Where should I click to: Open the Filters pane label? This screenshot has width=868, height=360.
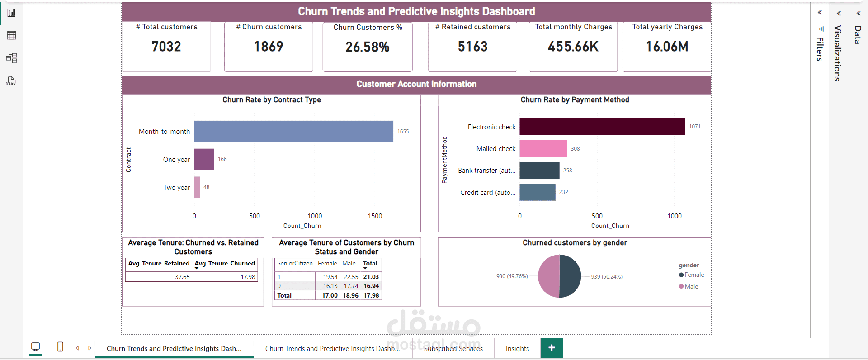click(820, 49)
